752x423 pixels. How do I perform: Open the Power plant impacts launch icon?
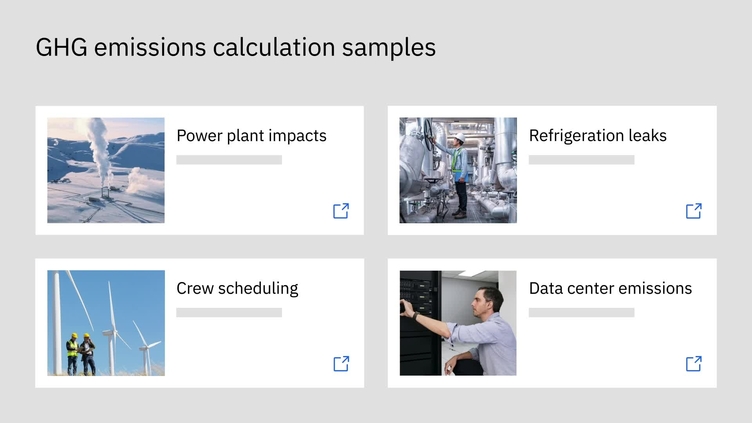pos(341,211)
